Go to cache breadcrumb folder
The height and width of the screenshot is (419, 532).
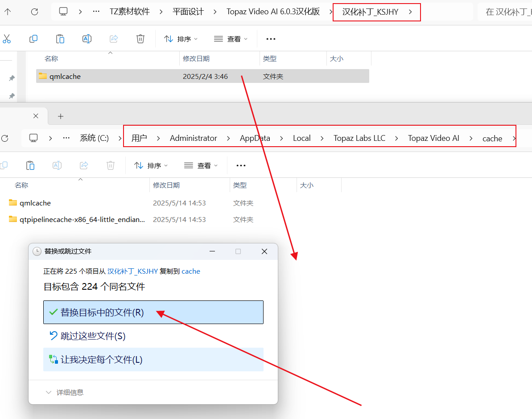click(492, 139)
